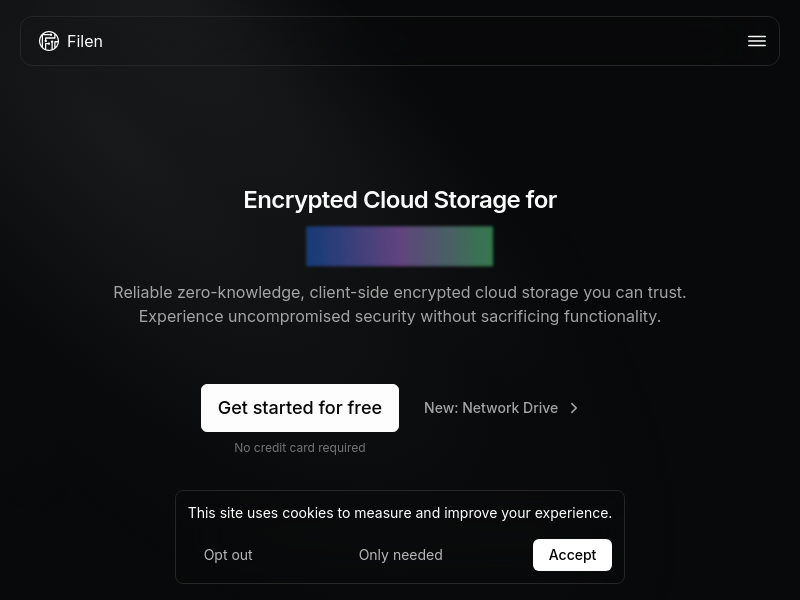The image size is (800, 600).
Task: Select the Only needed cookies option
Action: pyautogui.click(x=401, y=555)
